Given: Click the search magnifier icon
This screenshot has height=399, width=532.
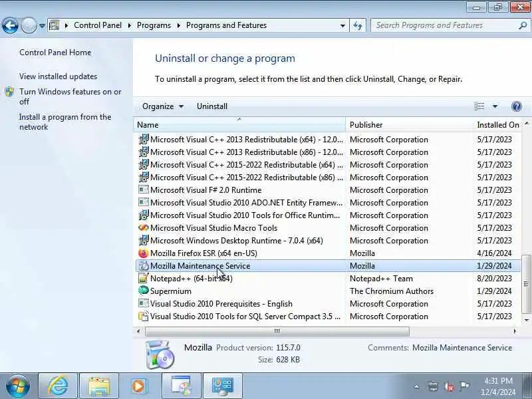Looking at the screenshot, I should click(523, 25).
